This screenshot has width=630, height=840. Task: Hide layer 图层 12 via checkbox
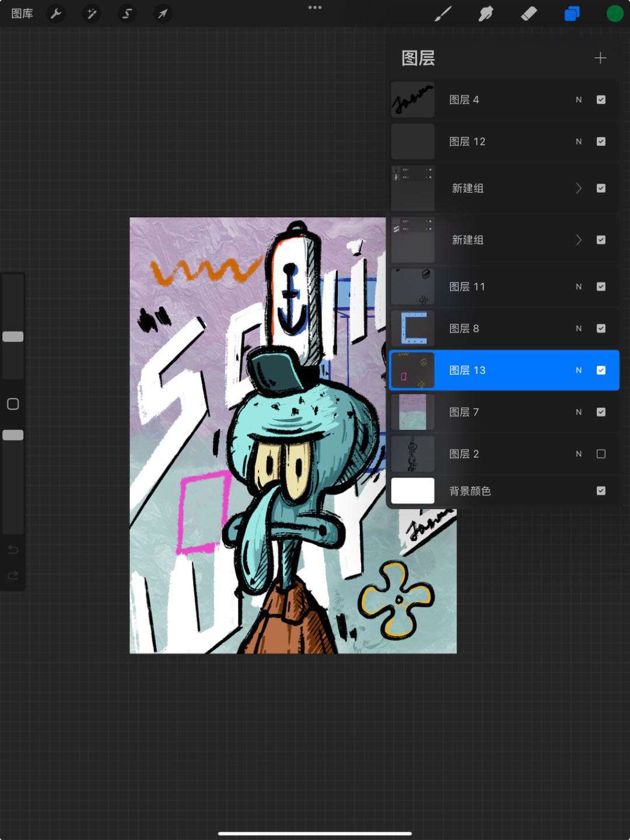601,142
